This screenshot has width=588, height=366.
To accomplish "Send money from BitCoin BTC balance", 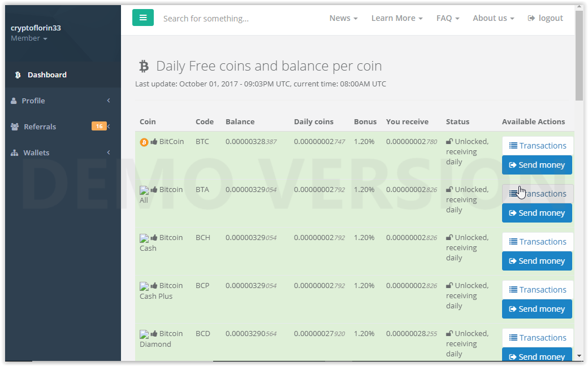I will click(x=537, y=165).
